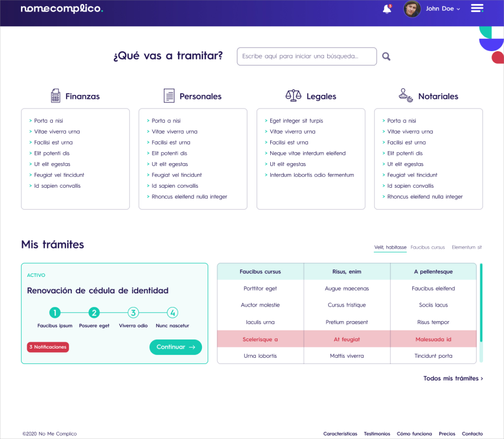This screenshot has width=504, height=439.
Task: Select step 3 Viverra odio
Action: (x=133, y=312)
